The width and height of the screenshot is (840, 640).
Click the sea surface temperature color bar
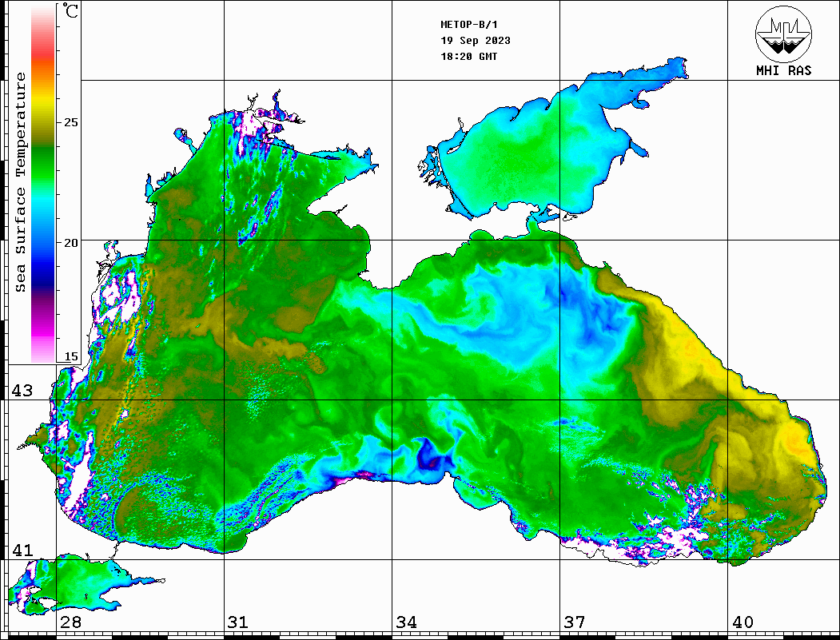tap(43, 183)
